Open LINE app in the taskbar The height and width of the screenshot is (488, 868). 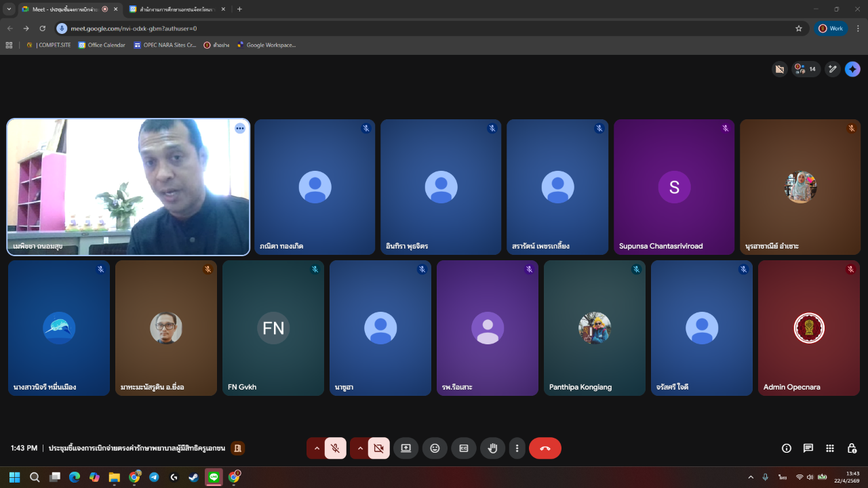(214, 477)
